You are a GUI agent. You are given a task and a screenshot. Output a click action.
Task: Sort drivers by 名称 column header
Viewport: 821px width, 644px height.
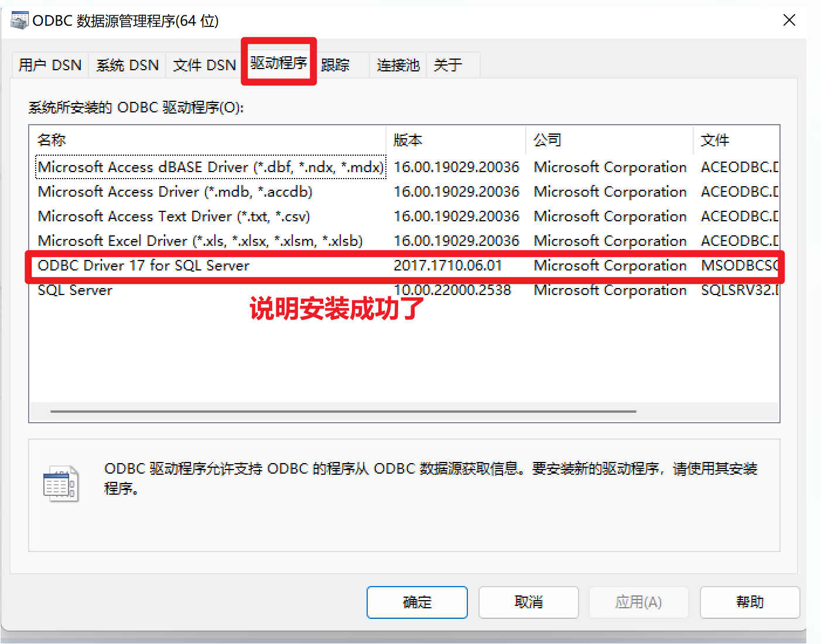(x=208, y=140)
